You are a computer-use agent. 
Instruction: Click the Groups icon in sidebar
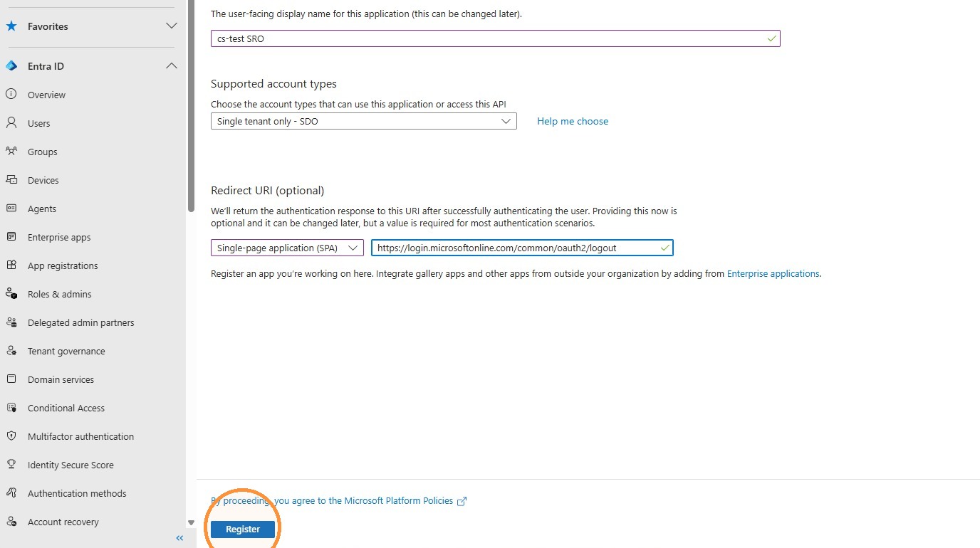[11, 152]
